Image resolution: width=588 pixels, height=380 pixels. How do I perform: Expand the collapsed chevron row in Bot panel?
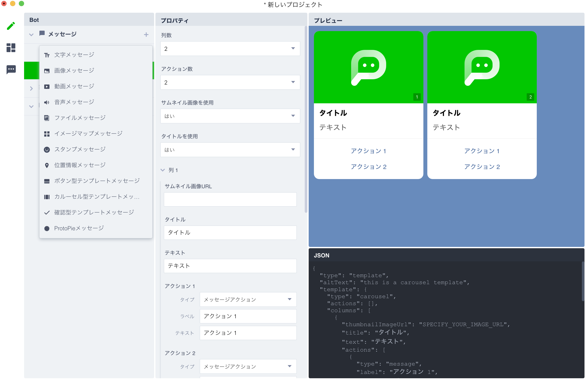(x=31, y=88)
